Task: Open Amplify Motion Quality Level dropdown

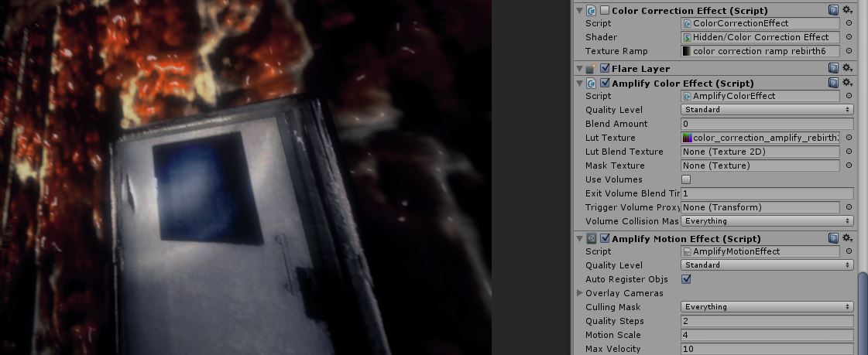Action: point(767,265)
